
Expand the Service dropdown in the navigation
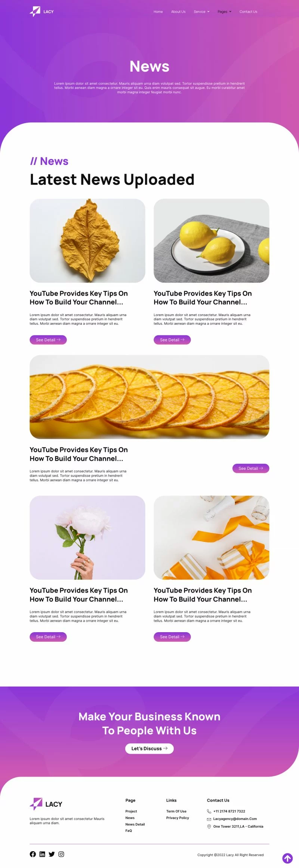click(x=201, y=12)
